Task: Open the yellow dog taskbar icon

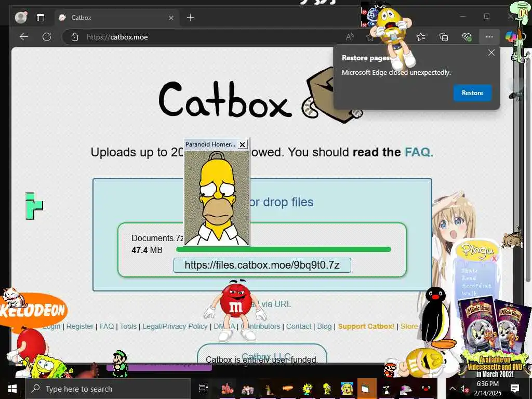Action: (347, 389)
